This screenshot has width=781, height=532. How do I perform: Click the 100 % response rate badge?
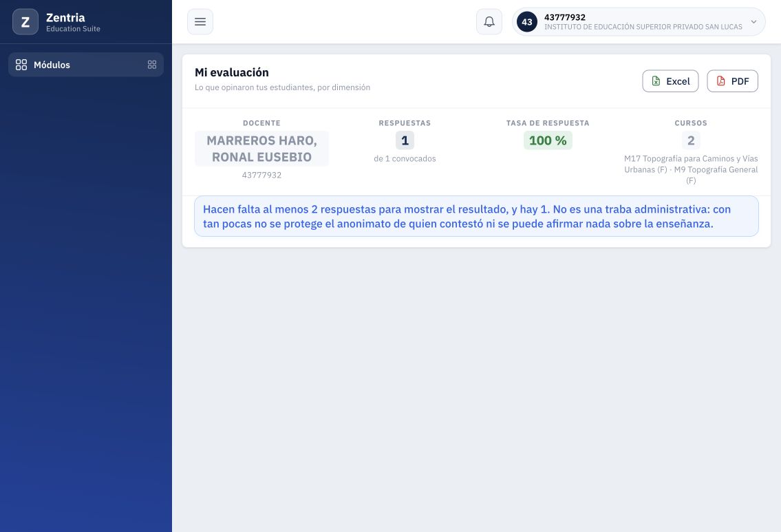click(548, 140)
